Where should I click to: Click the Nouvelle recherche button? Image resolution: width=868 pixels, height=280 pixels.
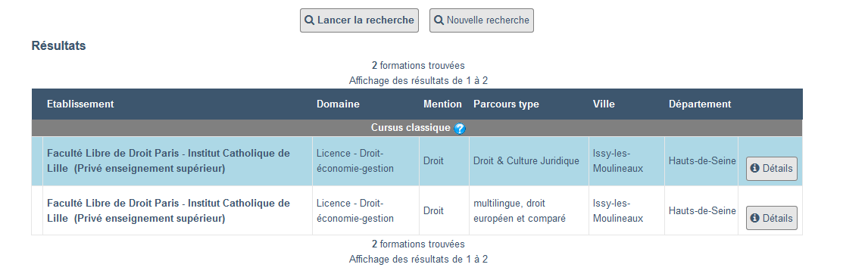point(482,20)
